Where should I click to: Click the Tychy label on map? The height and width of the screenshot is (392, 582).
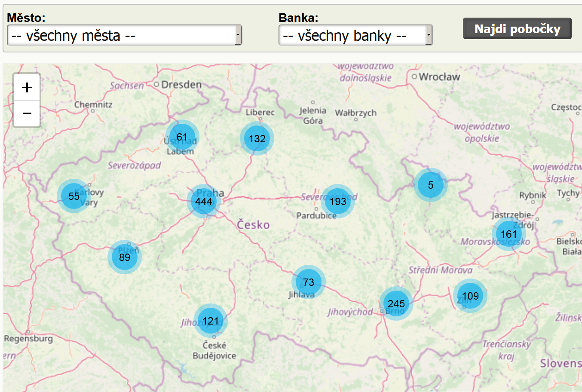point(568,193)
